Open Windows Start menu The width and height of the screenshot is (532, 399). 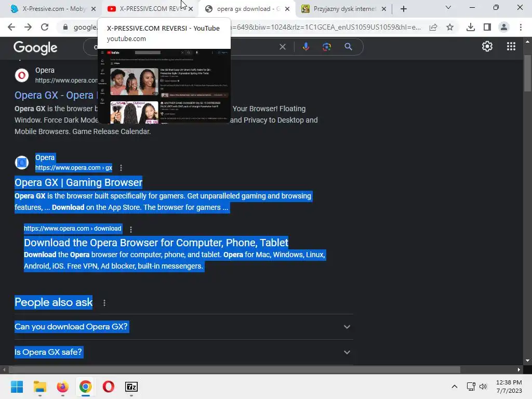(17, 387)
